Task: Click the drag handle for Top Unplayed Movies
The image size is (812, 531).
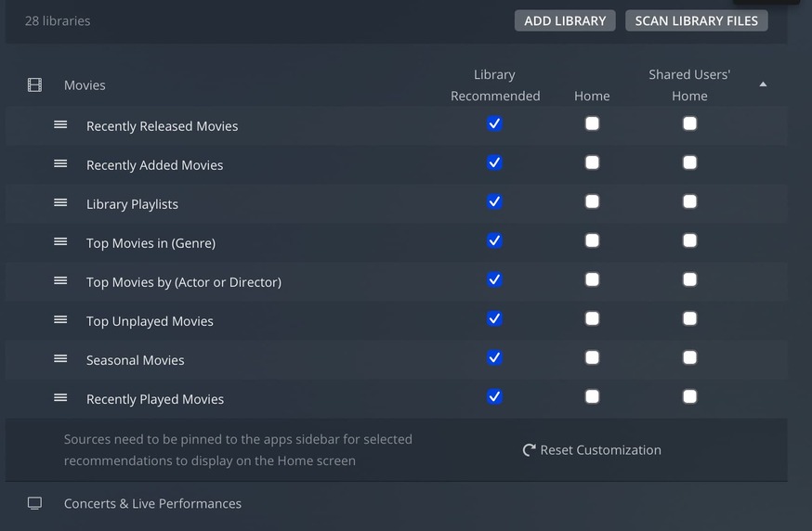Action: (x=60, y=319)
